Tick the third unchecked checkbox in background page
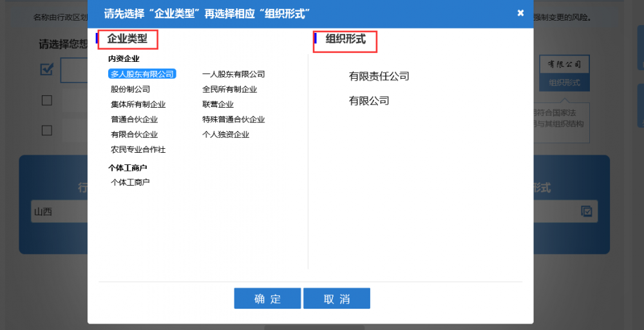The height and width of the screenshot is (330, 644). [x=47, y=130]
